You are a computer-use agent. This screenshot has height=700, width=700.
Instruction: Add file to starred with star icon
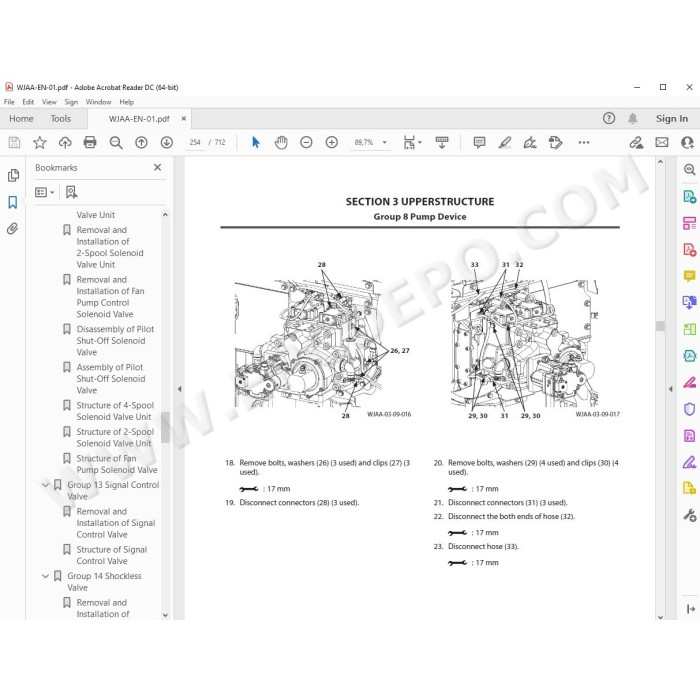coord(40,142)
